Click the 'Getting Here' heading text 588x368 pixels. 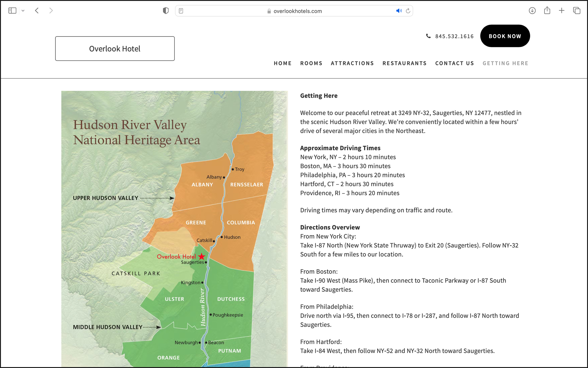pos(319,96)
